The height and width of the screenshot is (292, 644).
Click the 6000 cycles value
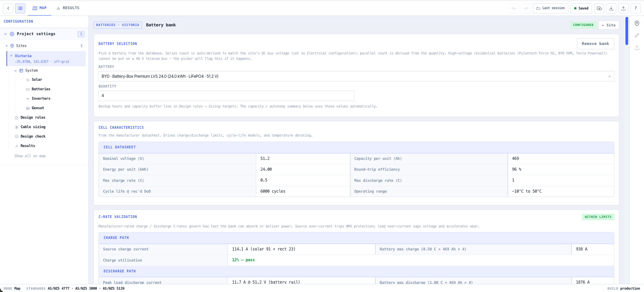pyautogui.click(x=273, y=191)
